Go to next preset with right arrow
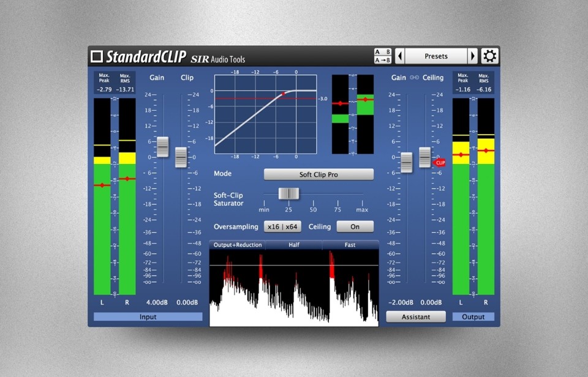The width and height of the screenshot is (588, 377). [x=472, y=56]
